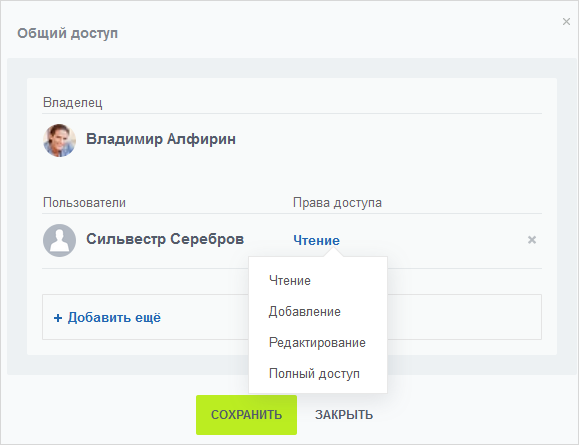Remove user Сильвестр Серебров with the cross icon
Viewport: 579px width, 445px height.
tap(532, 240)
